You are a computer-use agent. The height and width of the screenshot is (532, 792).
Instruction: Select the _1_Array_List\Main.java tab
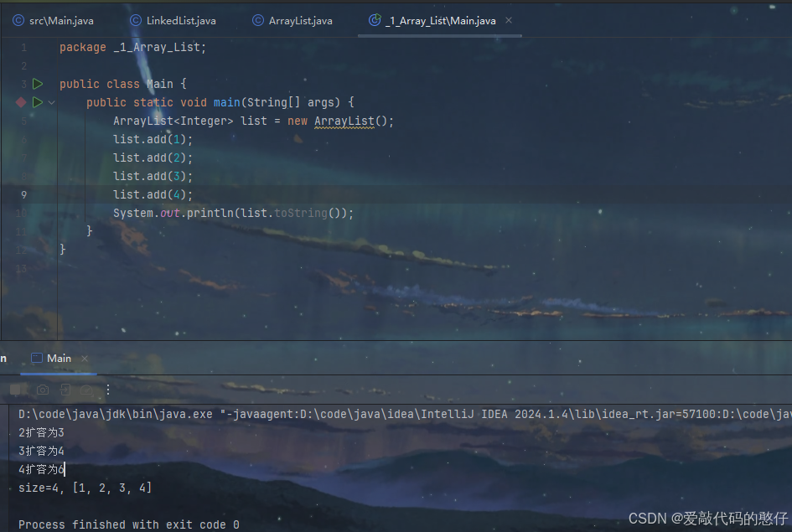440,21
